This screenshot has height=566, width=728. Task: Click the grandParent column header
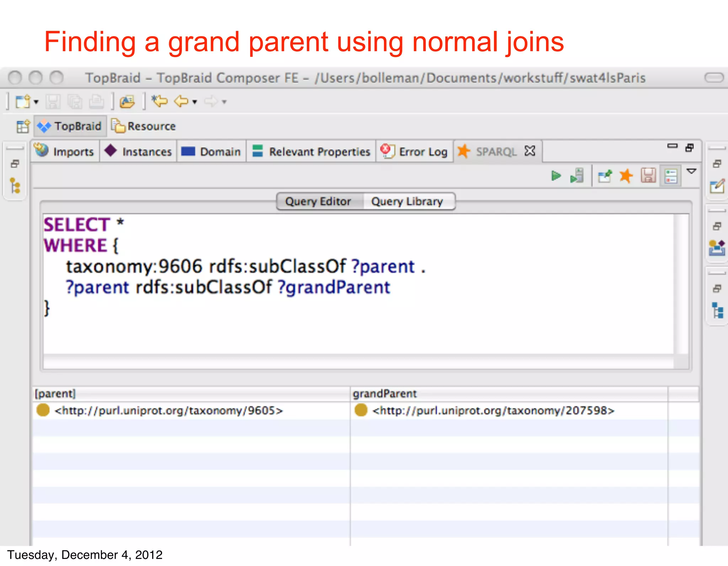click(x=509, y=394)
